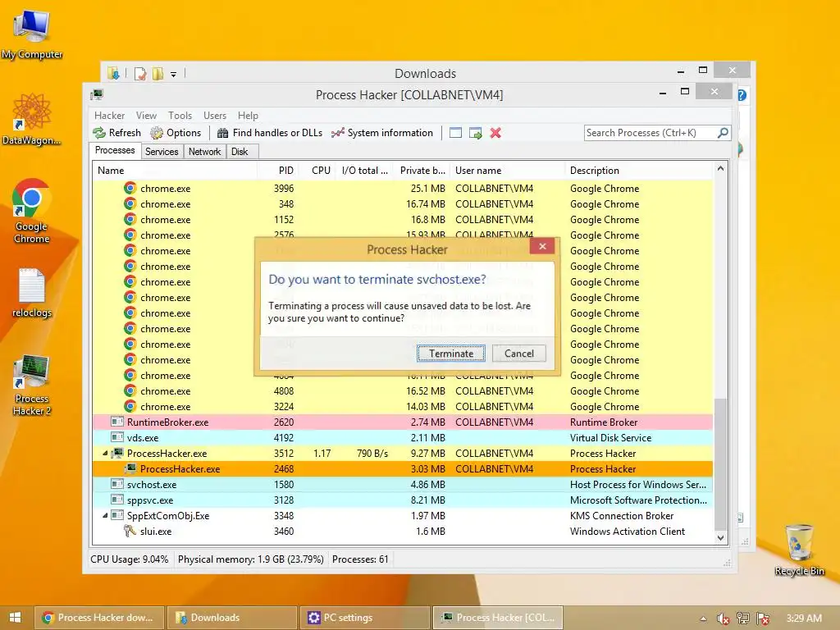Select the slui.exe process row

tap(403, 532)
